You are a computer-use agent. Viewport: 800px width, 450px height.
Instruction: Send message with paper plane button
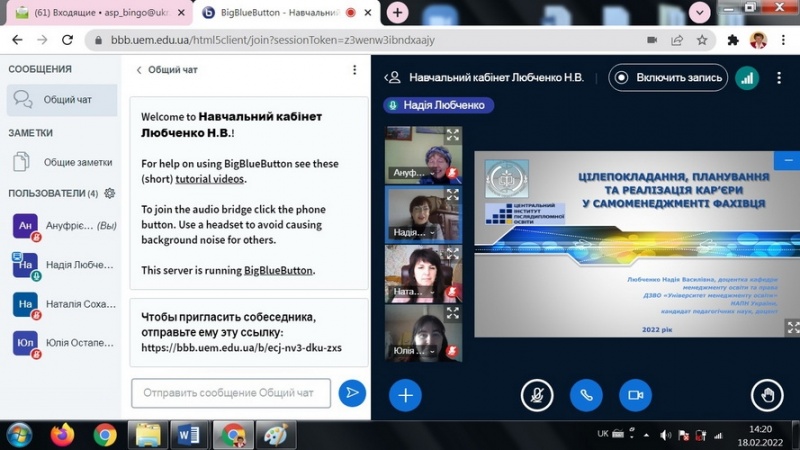pyautogui.click(x=352, y=393)
